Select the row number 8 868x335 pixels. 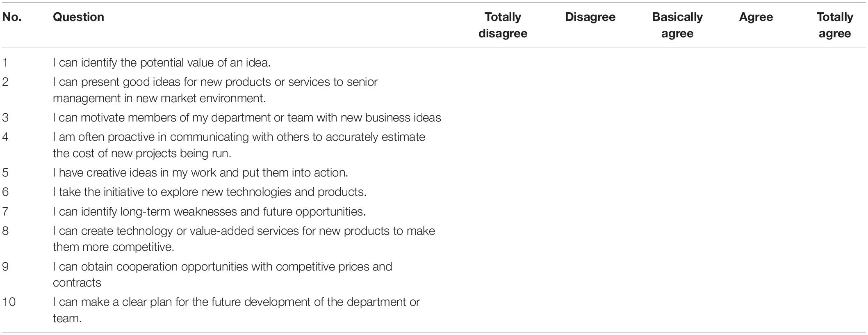pyautogui.click(x=5, y=231)
